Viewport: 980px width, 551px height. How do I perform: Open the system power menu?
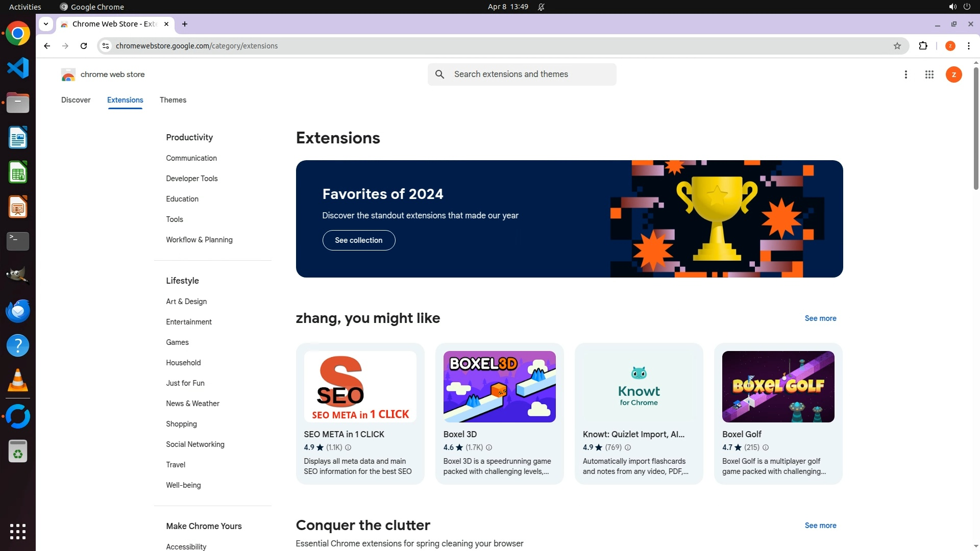click(966, 7)
